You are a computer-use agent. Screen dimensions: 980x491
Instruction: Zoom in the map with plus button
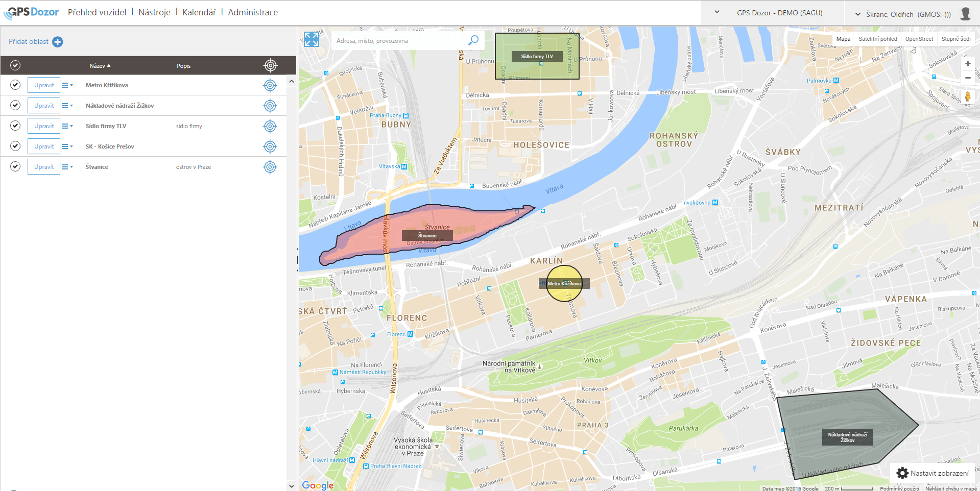pyautogui.click(x=967, y=64)
